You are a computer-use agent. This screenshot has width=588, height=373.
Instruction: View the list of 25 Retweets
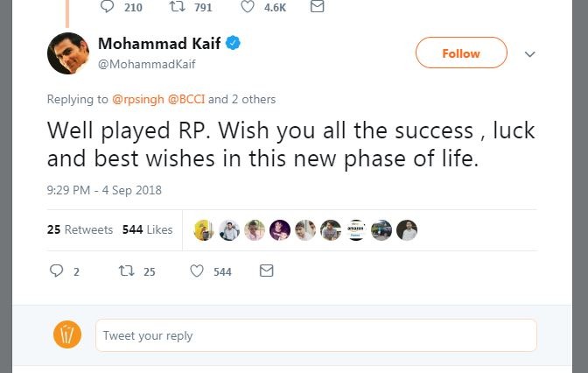tap(80, 229)
